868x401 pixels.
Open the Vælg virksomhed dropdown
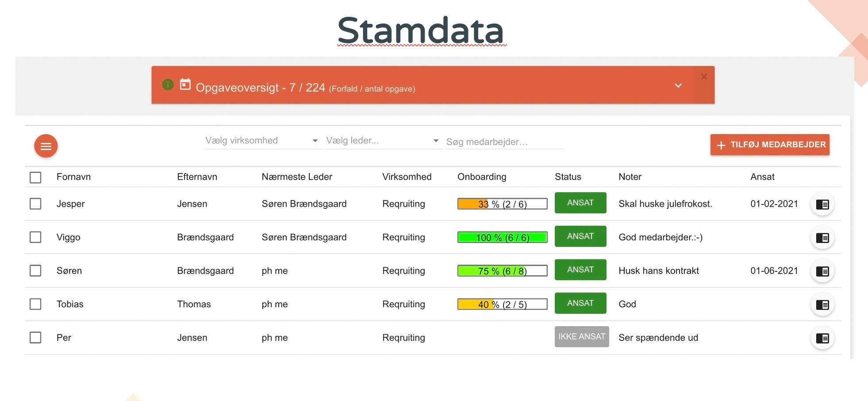tap(263, 141)
